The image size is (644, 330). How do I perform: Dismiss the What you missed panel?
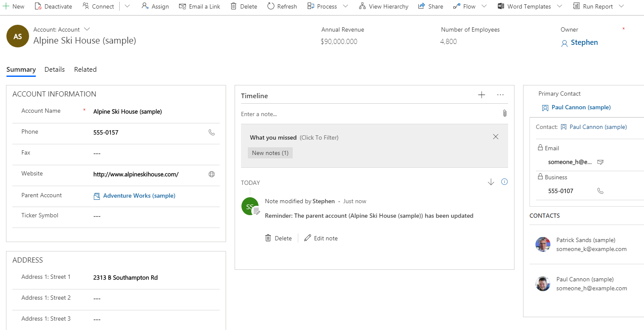pyautogui.click(x=496, y=137)
